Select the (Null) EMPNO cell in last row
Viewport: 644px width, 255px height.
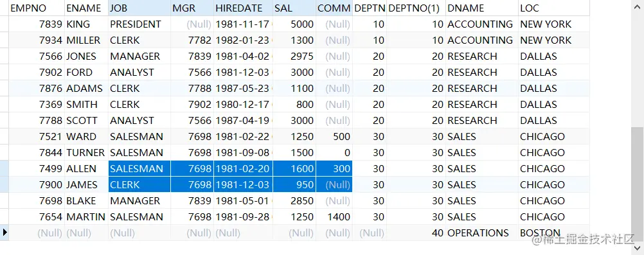36,233
